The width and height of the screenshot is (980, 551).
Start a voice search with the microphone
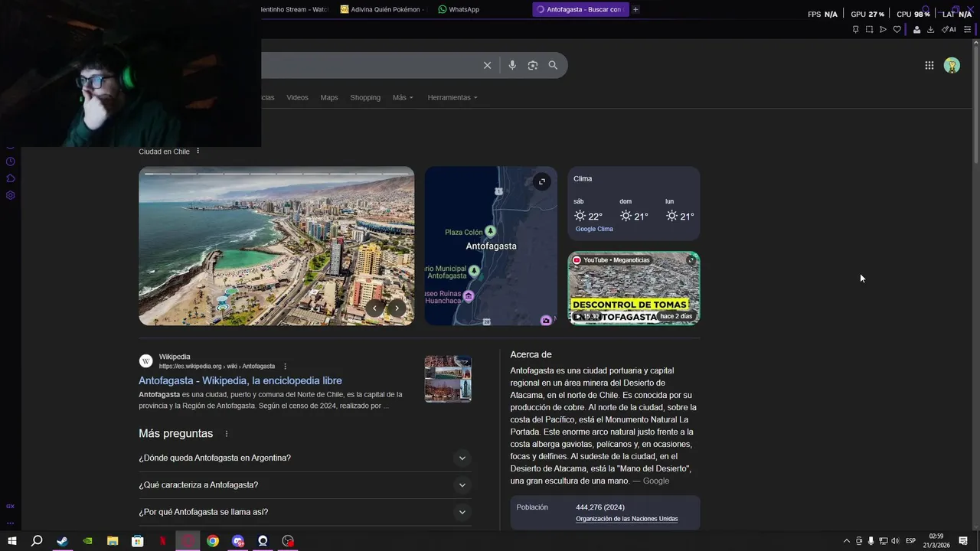tap(512, 65)
